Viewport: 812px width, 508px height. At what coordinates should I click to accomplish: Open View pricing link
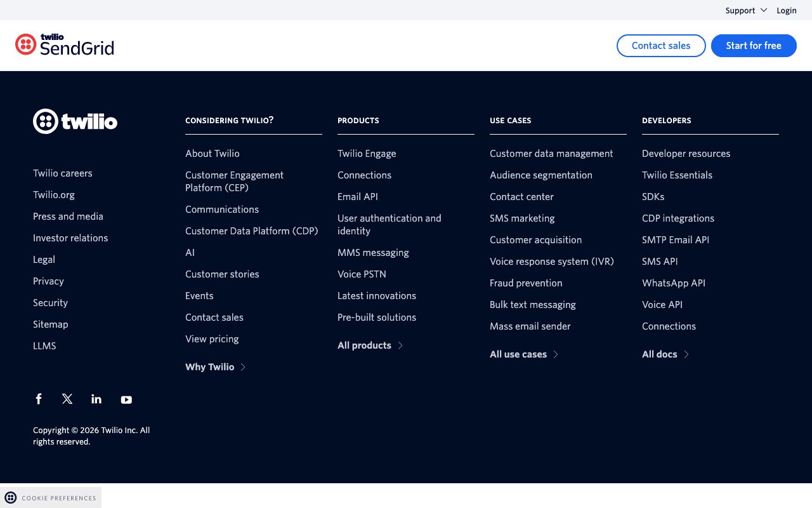pyautogui.click(x=212, y=339)
